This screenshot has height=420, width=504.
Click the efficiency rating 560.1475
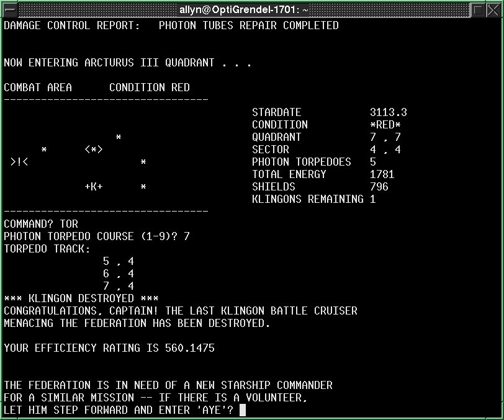(x=189, y=348)
